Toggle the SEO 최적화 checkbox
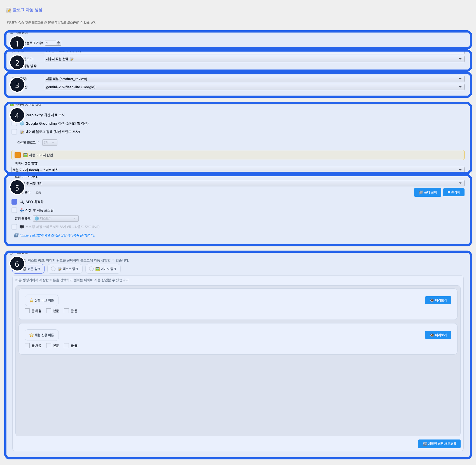This screenshot has width=476, height=465. [x=14, y=202]
